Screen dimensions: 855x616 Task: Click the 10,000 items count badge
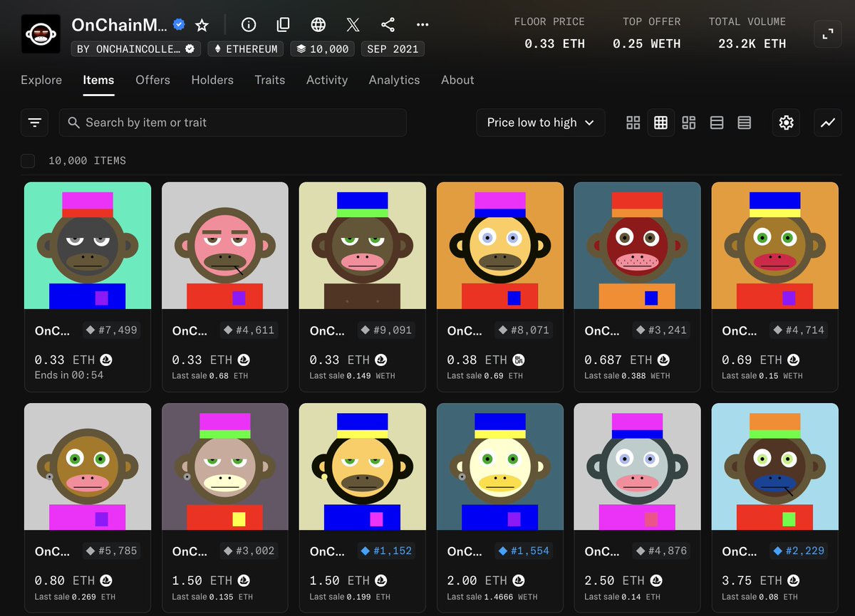pos(323,49)
